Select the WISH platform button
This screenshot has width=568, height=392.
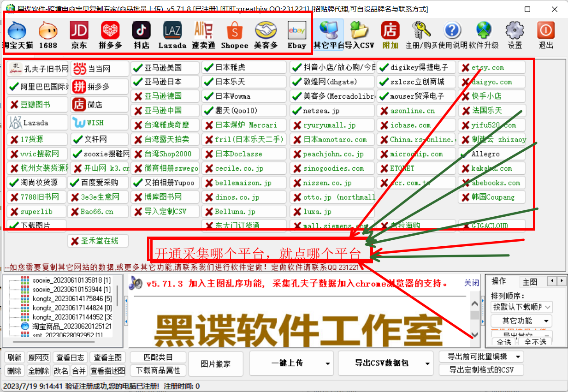[100, 123]
